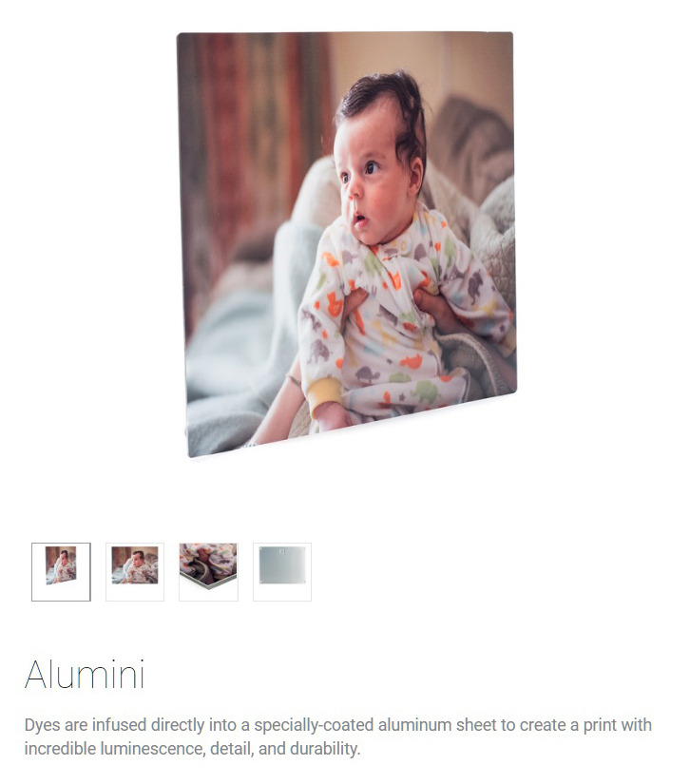
Task: Click the Alumini product title
Action: click(85, 675)
